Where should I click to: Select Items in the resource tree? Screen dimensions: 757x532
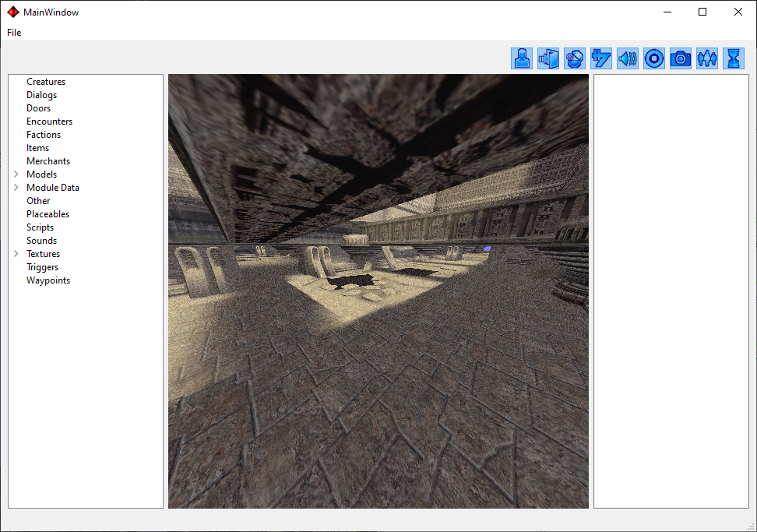pos(37,148)
